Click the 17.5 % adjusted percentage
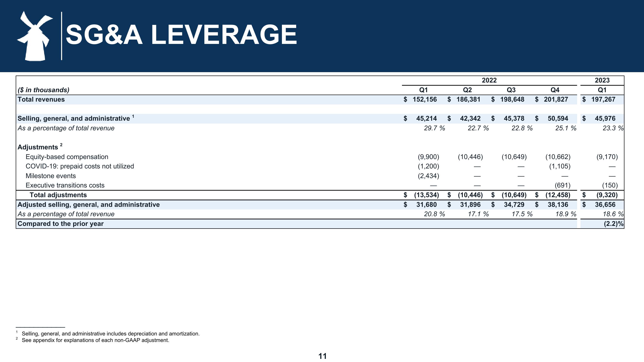 click(x=522, y=214)
